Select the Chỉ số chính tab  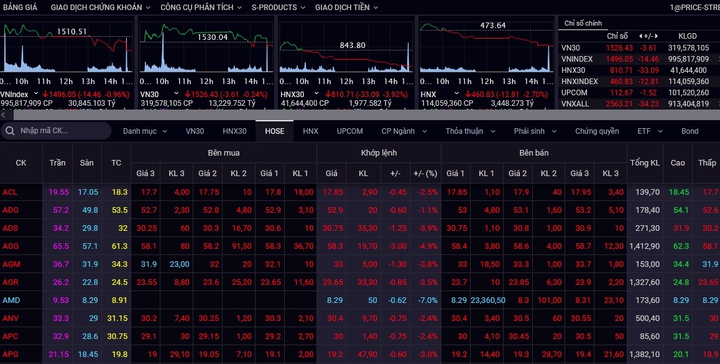point(583,23)
